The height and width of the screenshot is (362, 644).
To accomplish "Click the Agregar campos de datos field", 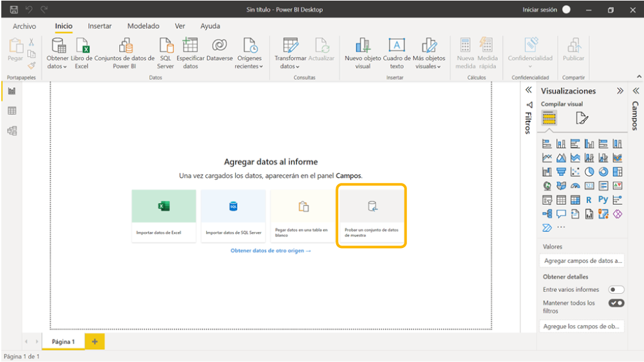I will (x=582, y=260).
